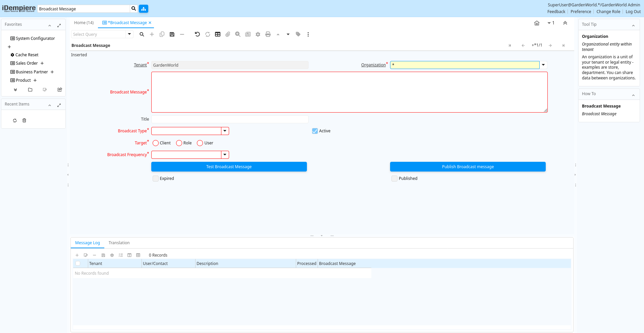Open the menu tree icon beside search
This screenshot has width=644, height=333.
click(144, 9)
